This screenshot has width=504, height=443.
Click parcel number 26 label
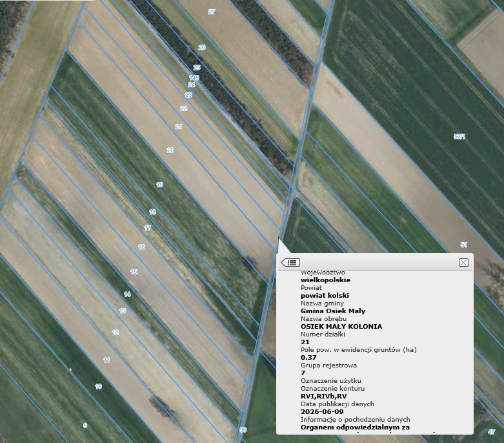click(202, 47)
